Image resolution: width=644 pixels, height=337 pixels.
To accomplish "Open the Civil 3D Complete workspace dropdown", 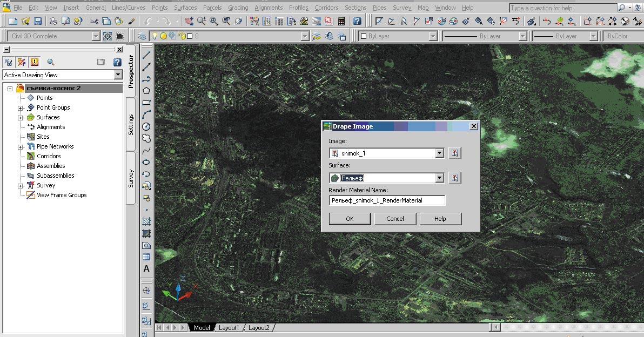I will coord(96,36).
